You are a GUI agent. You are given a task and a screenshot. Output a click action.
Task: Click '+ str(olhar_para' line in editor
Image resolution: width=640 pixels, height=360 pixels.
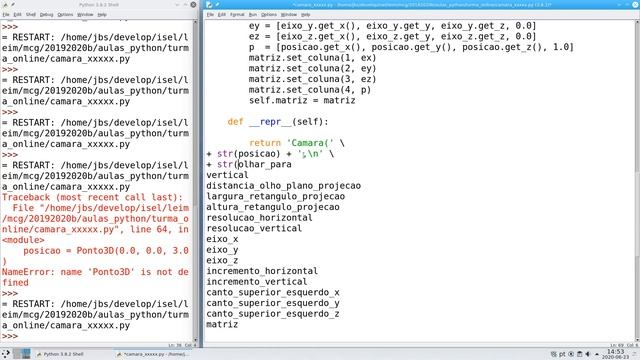[249, 164]
